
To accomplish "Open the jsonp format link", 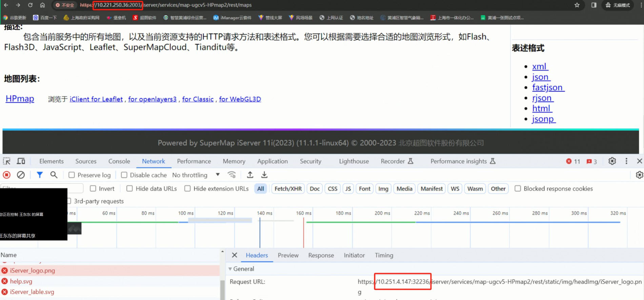I will [544, 119].
